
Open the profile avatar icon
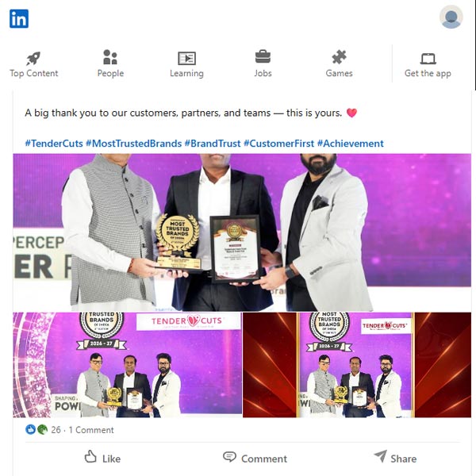[x=451, y=17]
